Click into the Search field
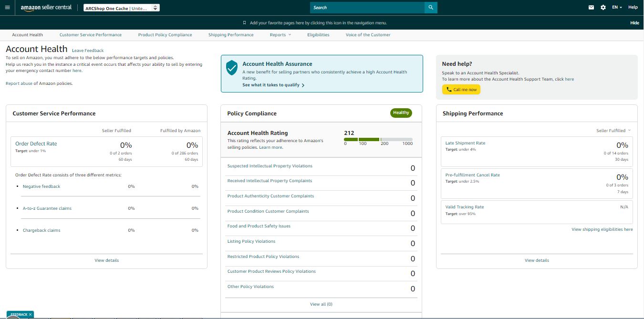This screenshot has width=644, height=319. pyautogui.click(x=367, y=8)
